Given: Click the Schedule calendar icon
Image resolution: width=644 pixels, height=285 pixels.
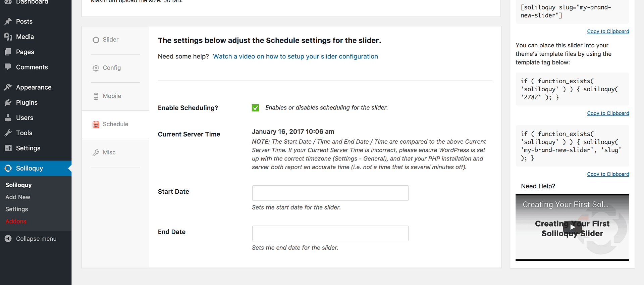Looking at the screenshot, I should point(96,125).
